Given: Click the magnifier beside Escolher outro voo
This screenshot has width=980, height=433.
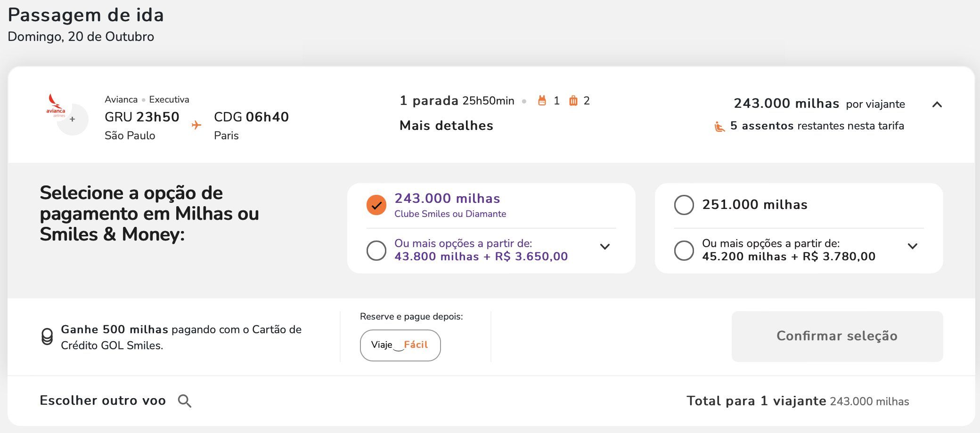Looking at the screenshot, I should (184, 401).
